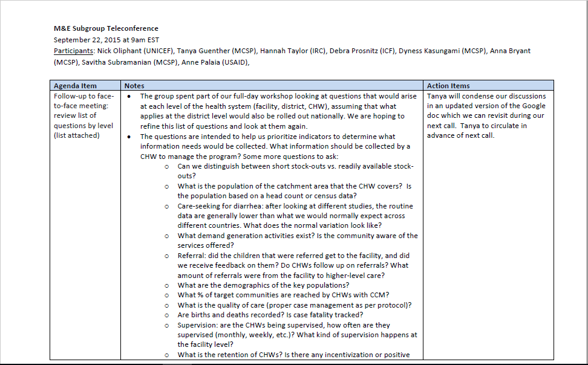This screenshot has height=365, width=588.
Task: Click the sub-bullet 'Referral: did the children that were referred'
Action: click(293, 265)
